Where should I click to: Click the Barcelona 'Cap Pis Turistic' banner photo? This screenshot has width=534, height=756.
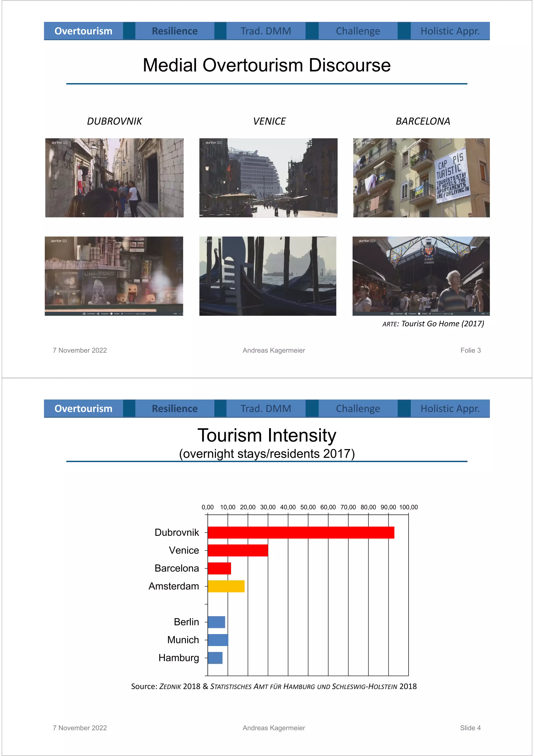[421, 178]
